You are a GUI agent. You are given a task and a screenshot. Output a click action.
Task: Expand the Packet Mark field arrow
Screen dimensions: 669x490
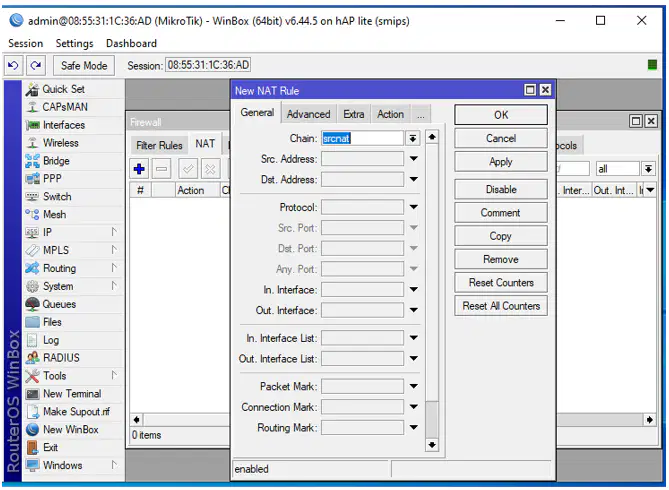coord(413,386)
